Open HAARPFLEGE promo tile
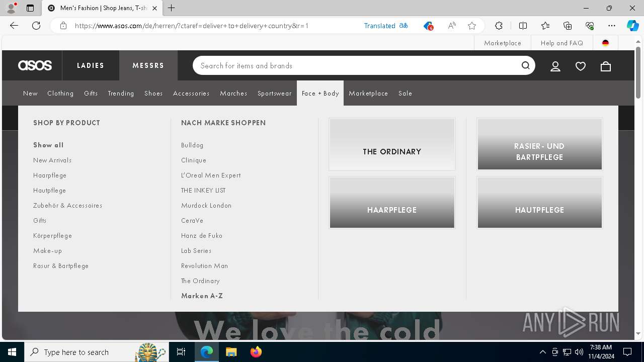The height and width of the screenshot is (362, 644). click(x=392, y=203)
